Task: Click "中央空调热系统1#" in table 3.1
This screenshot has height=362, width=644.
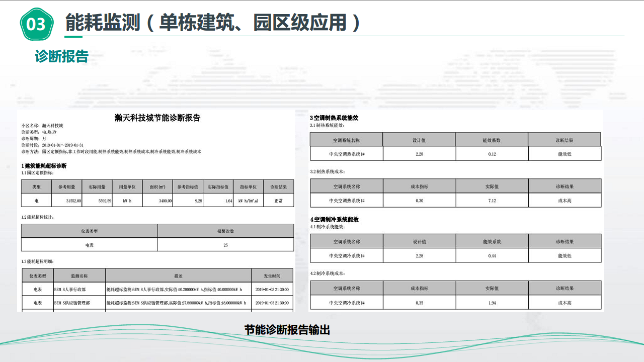Action: click(x=347, y=154)
